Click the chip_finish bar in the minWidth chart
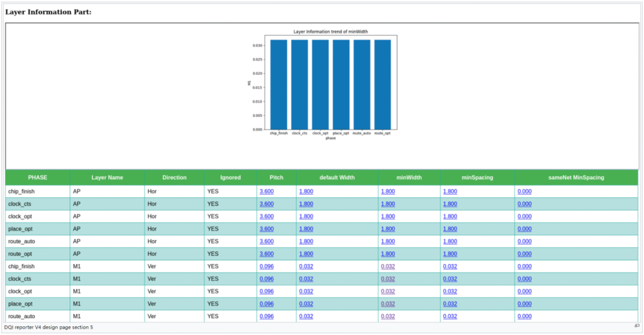The image size is (644, 335). pos(279,84)
